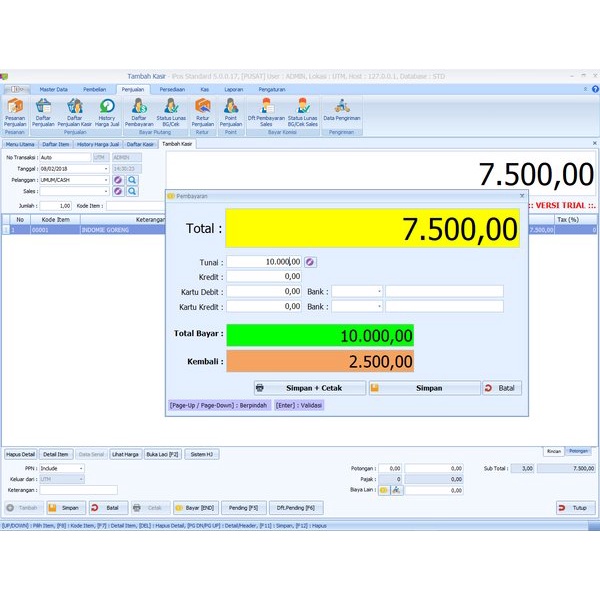Close the Pembayaran dialog
The image size is (600, 600).
point(522,196)
